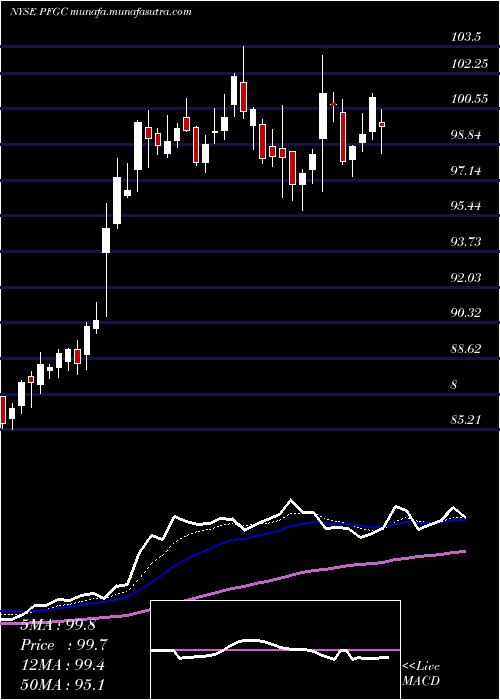Click the 12MA : 99.4 value

click(x=63, y=665)
